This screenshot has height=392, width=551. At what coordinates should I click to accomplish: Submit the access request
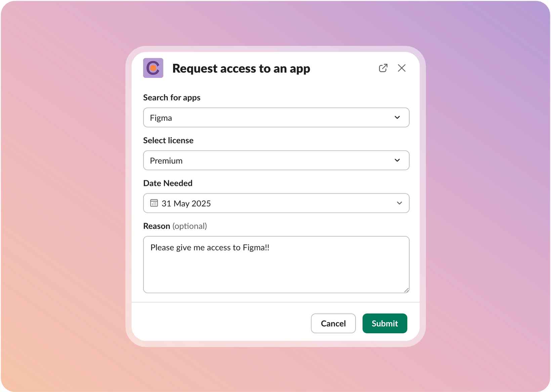(385, 324)
